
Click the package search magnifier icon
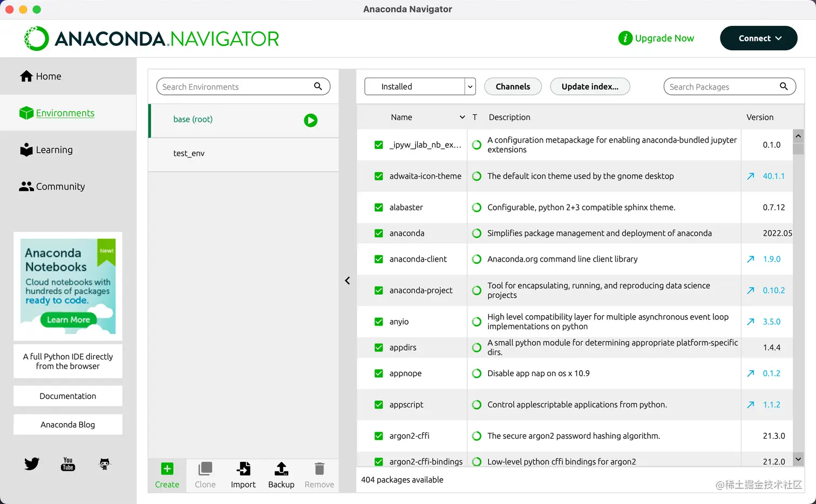pos(784,86)
